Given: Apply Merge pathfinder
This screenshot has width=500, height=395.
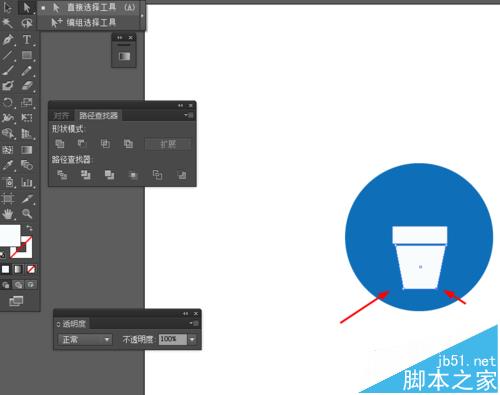Looking at the screenshot, I should 109,175.
